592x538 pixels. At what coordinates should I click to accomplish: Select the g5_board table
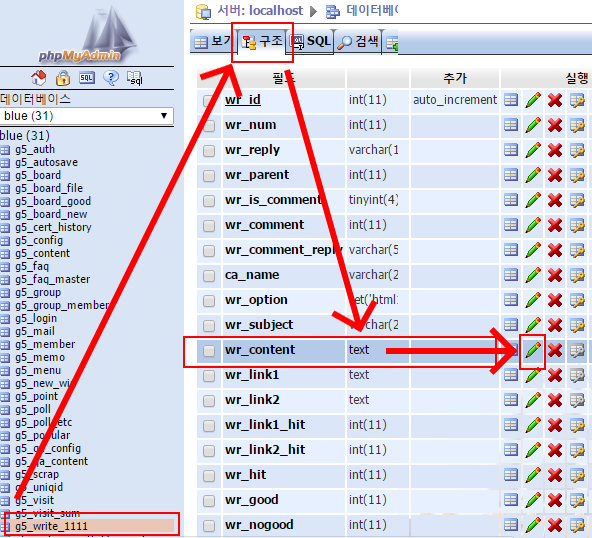38,175
